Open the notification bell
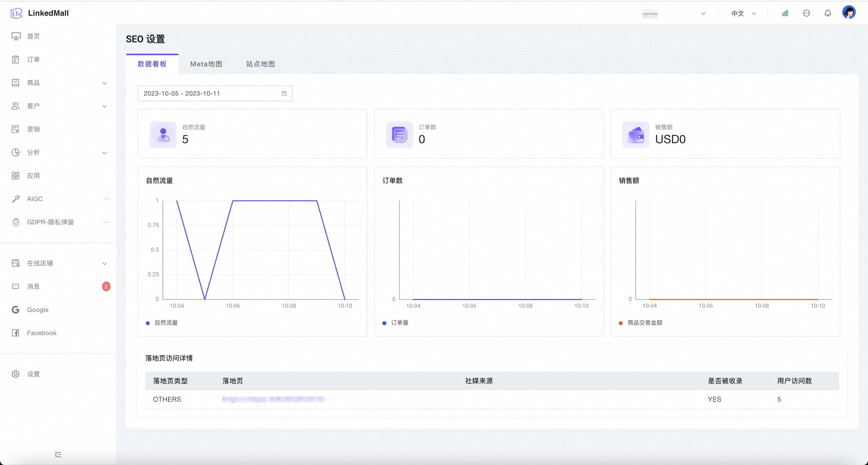The image size is (868, 465). [x=828, y=14]
